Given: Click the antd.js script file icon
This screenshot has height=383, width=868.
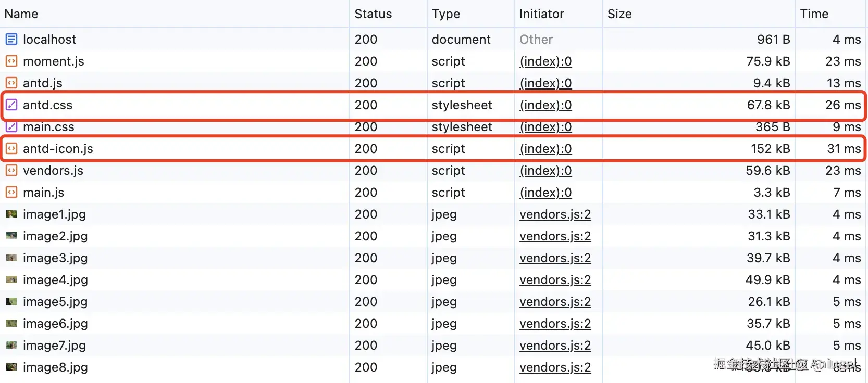Looking at the screenshot, I should click(x=11, y=83).
